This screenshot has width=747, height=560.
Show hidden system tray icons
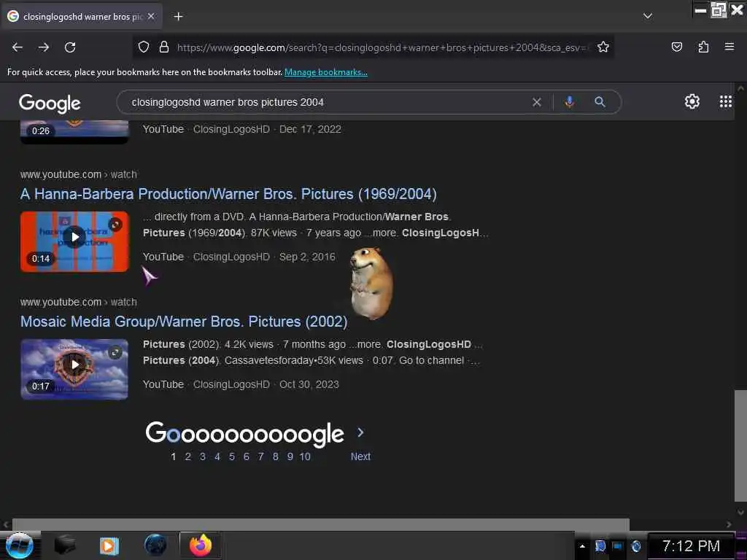tap(582, 545)
